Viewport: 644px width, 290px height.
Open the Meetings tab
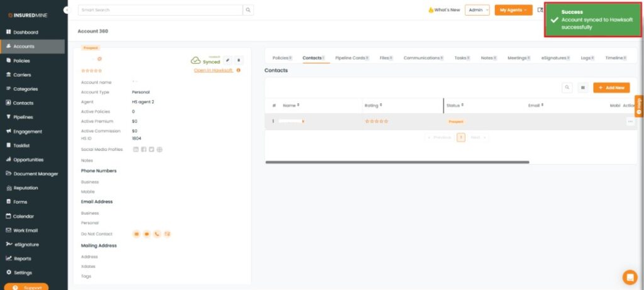tap(519, 58)
